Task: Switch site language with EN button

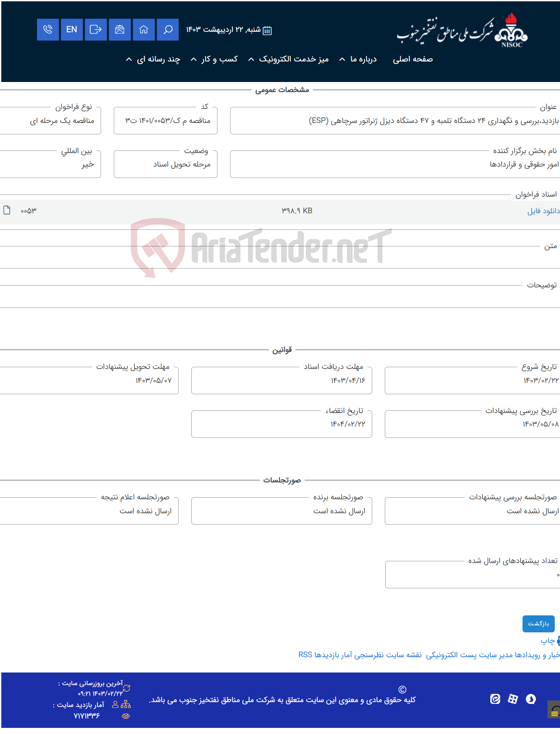Action: (x=72, y=30)
